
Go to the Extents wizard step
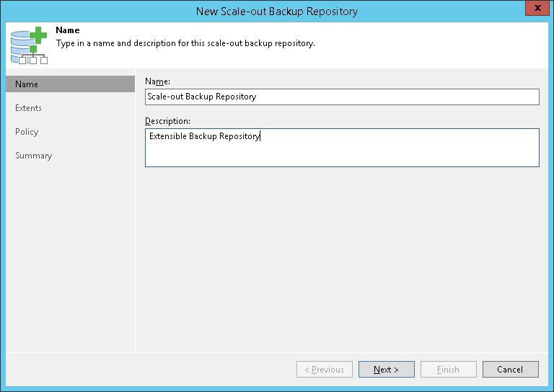(29, 108)
